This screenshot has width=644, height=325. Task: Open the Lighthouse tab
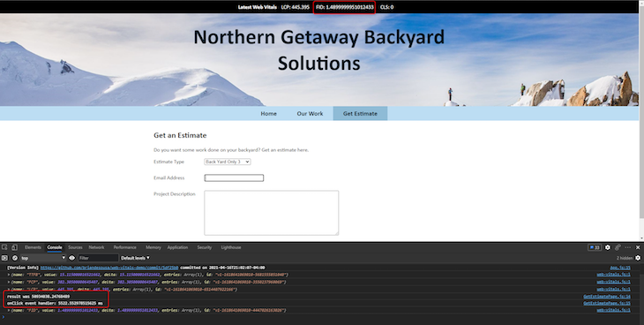pyautogui.click(x=231, y=247)
